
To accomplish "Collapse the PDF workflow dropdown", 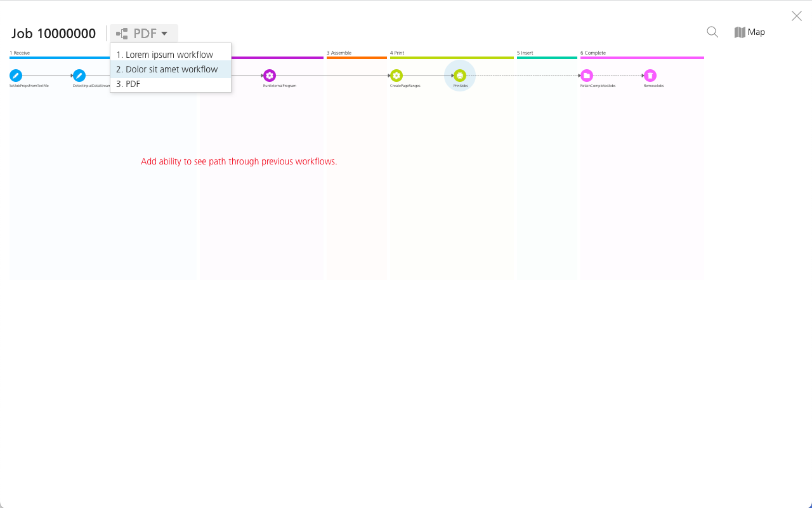I will click(143, 34).
